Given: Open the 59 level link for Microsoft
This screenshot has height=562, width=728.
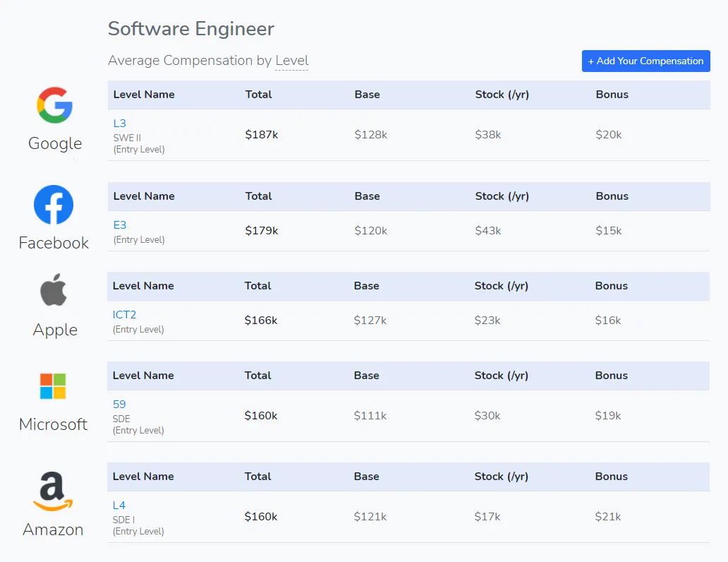Looking at the screenshot, I should (x=119, y=405).
